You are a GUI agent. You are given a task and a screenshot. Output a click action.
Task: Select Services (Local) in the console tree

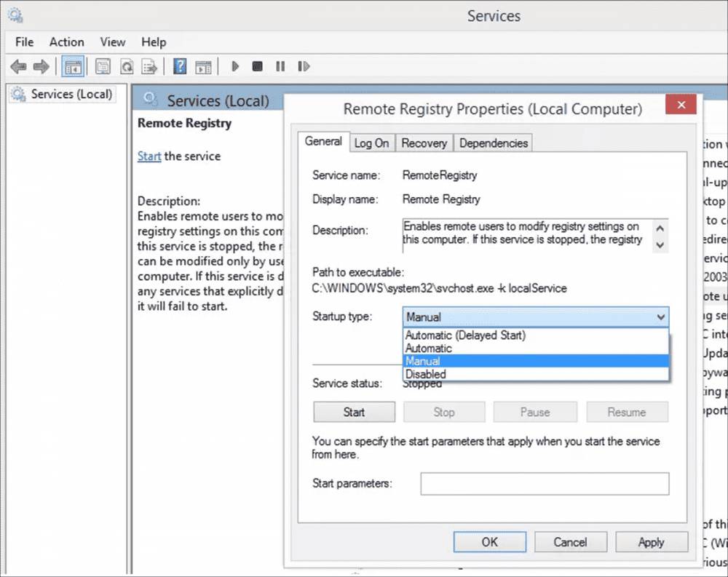pos(71,95)
